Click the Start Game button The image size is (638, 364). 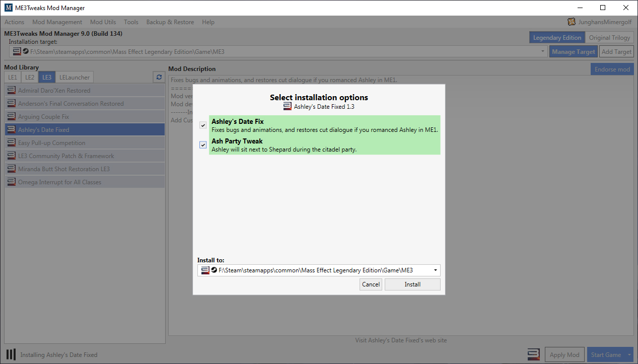pyautogui.click(x=606, y=354)
